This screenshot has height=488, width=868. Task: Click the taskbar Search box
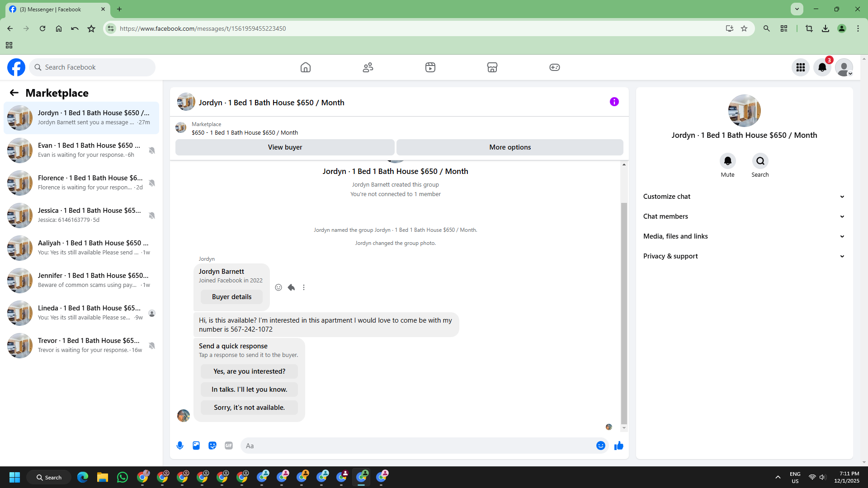[49, 477]
